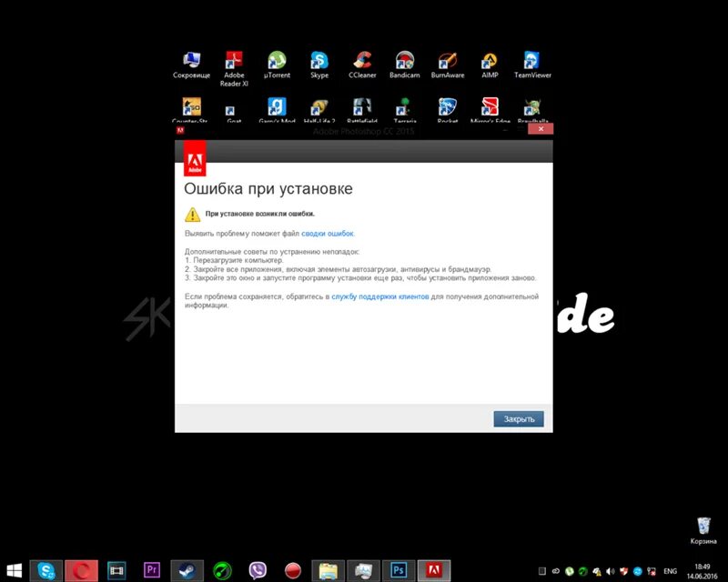Open the monitor picture app in taskbar

[363, 570]
